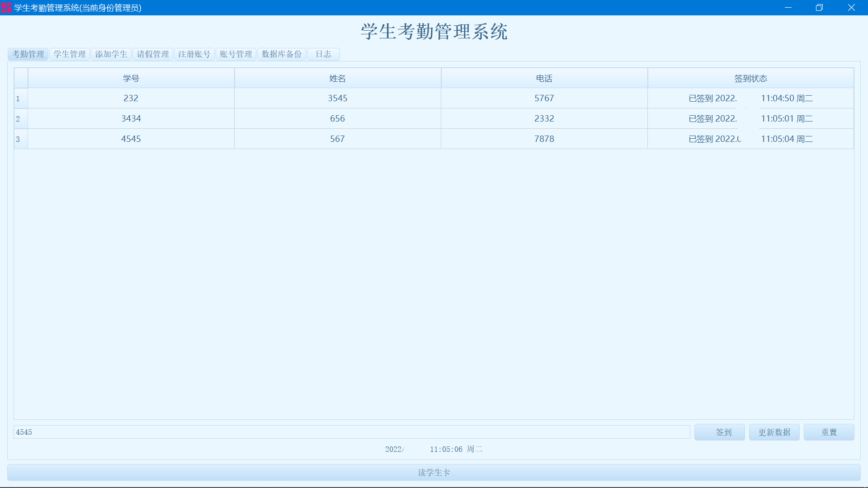The width and height of the screenshot is (868, 488).
Task: Click the 学号 column header
Action: [x=131, y=79]
